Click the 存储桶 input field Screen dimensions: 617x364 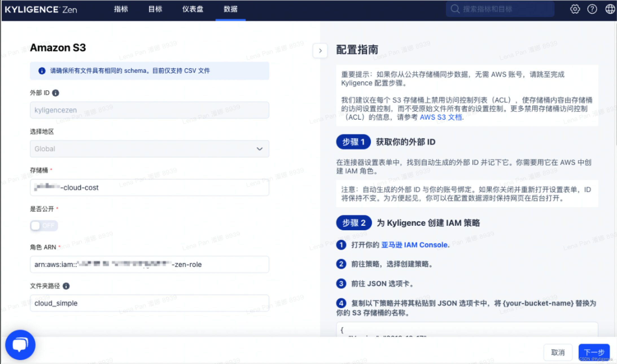click(149, 187)
